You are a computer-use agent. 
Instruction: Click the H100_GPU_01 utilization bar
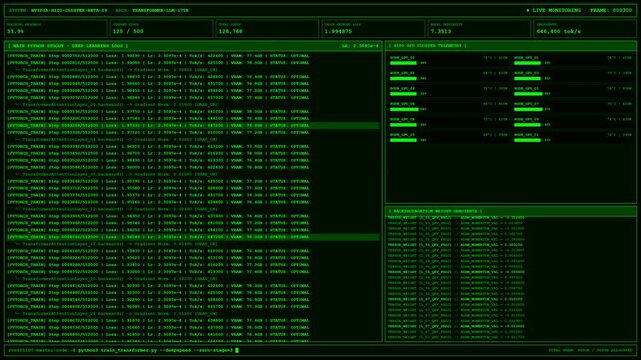coord(527,63)
